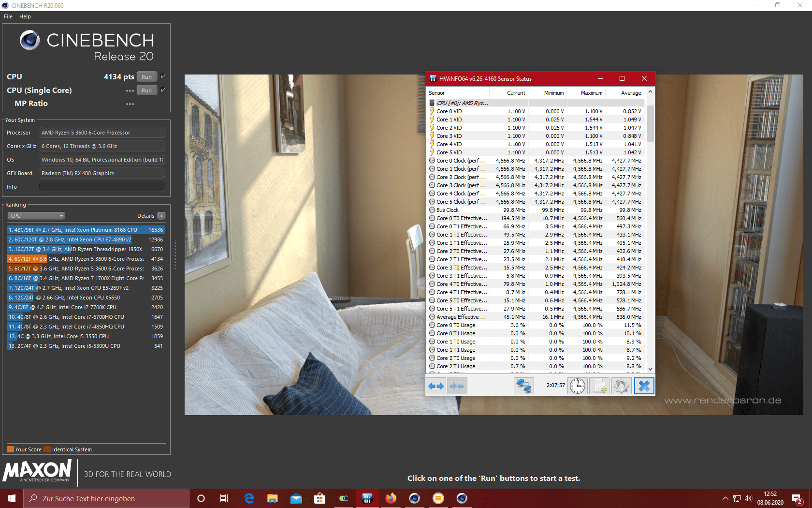Select the Core 3 VID sensor row
This screenshot has width=812, height=508.
click(536, 136)
